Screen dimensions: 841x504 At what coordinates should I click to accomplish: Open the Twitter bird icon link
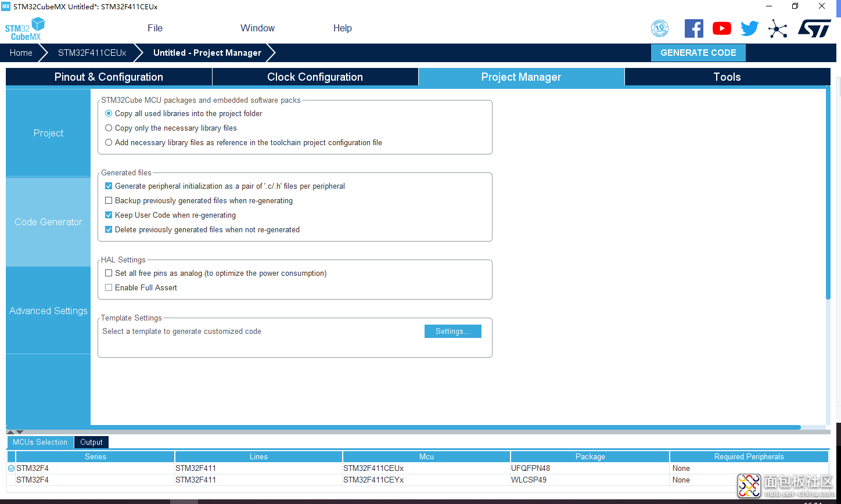tap(750, 28)
